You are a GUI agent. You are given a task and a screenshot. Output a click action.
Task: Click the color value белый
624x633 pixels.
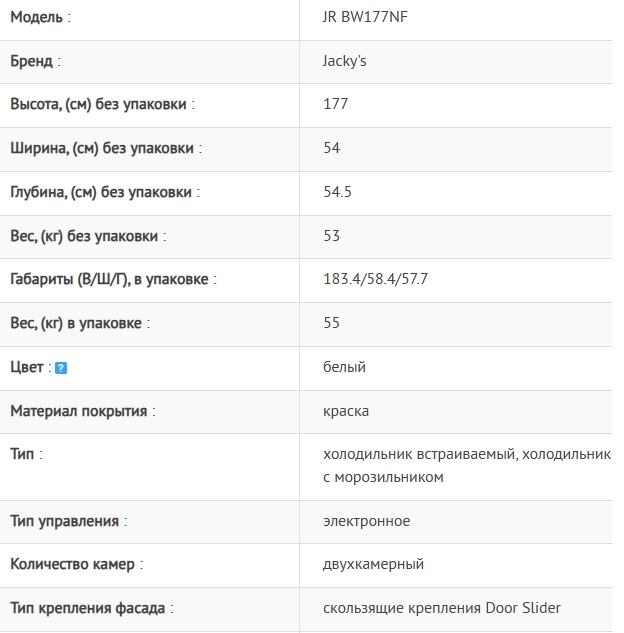pos(345,367)
